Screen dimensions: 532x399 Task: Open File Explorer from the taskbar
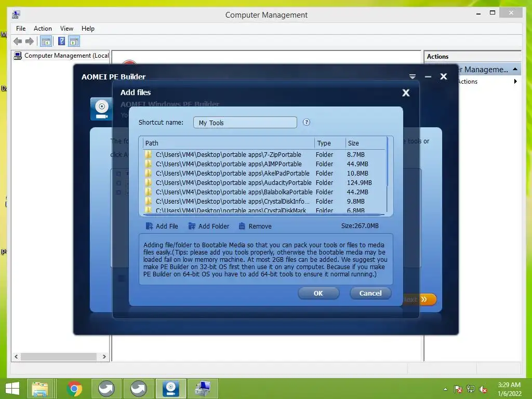click(x=40, y=389)
